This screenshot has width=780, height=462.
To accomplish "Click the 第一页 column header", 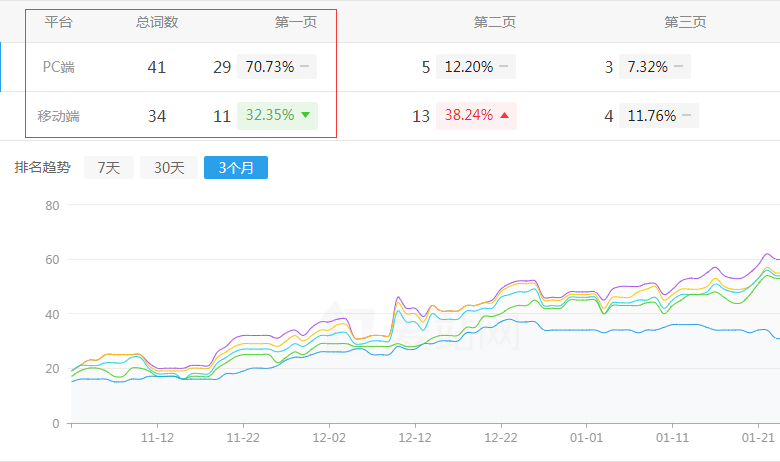I will pyautogui.click(x=295, y=22).
